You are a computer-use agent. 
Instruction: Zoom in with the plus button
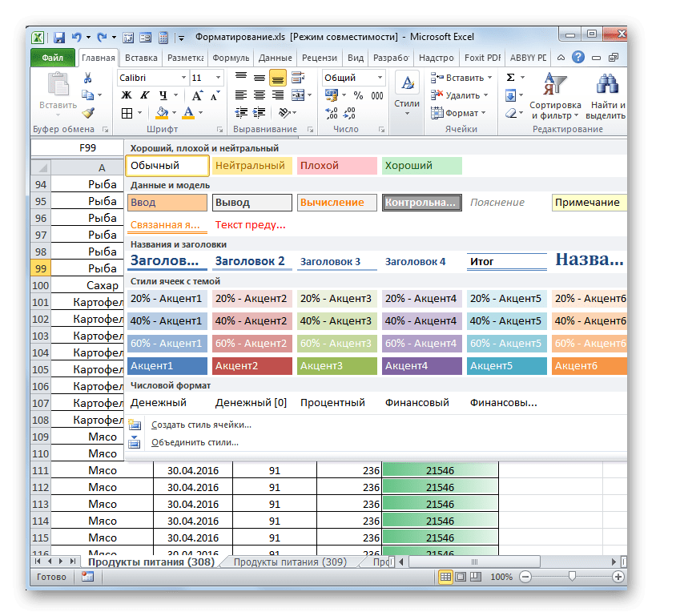coord(618,577)
